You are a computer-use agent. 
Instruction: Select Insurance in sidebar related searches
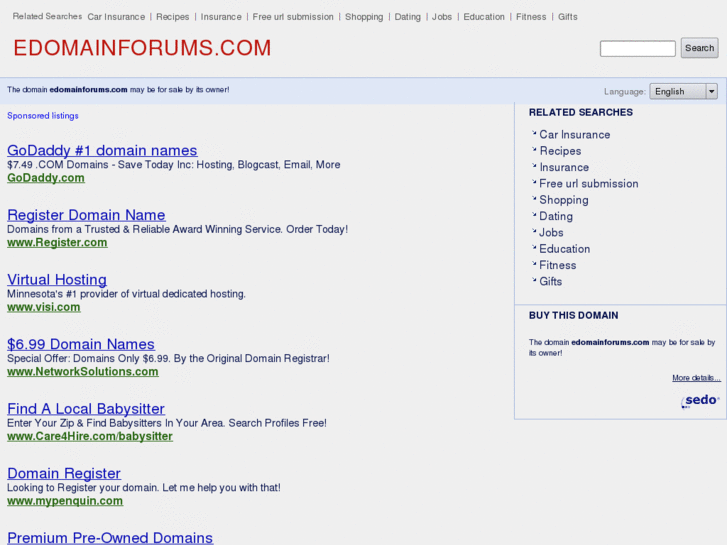pos(564,167)
